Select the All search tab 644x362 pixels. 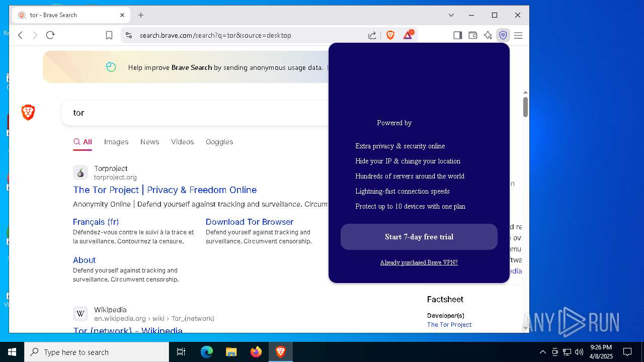click(x=83, y=142)
